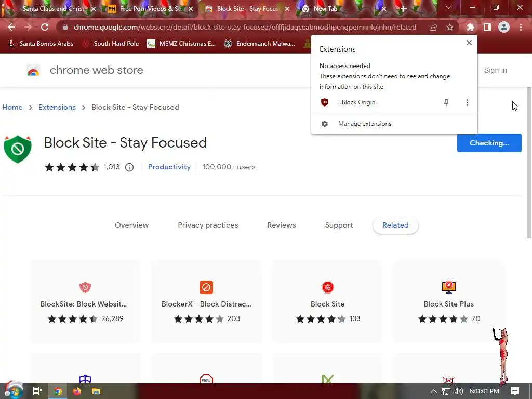This screenshot has width=532, height=399.
Task: Click the Chrome taskbar icon
Action: 58,391
